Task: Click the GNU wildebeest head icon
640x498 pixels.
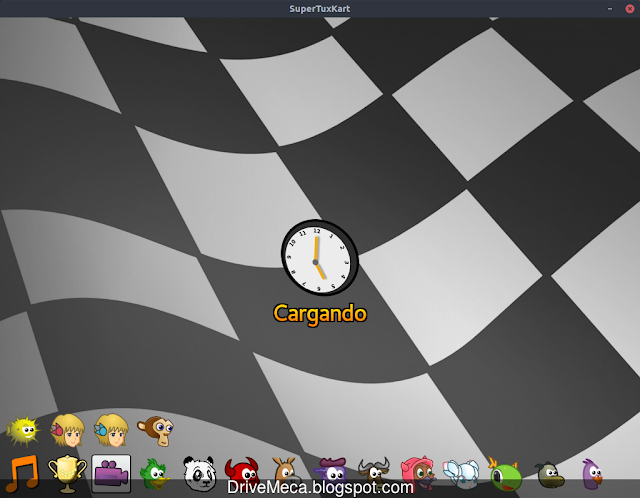Action: pyautogui.click(x=374, y=474)
